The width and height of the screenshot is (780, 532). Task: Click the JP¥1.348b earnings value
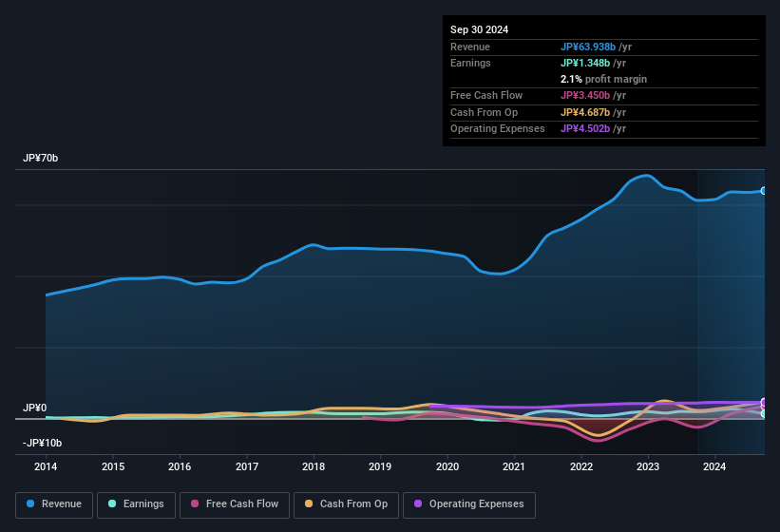point(585,63)
